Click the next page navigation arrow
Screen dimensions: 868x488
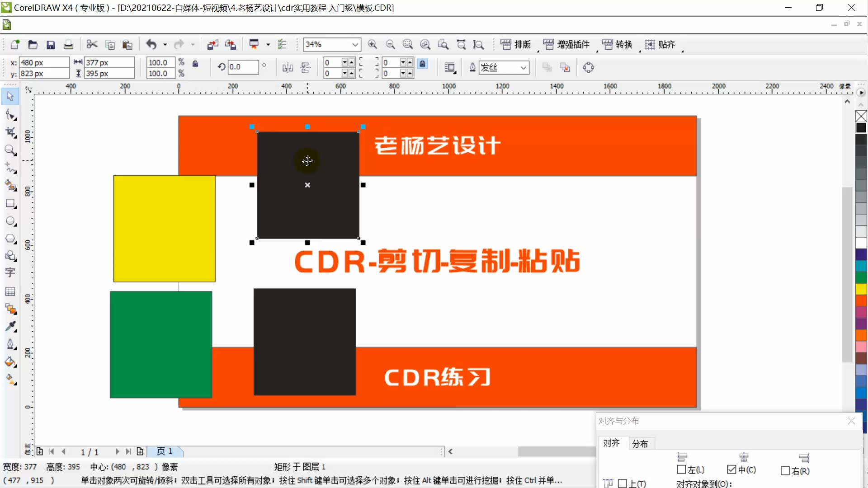tap(117, 451)
